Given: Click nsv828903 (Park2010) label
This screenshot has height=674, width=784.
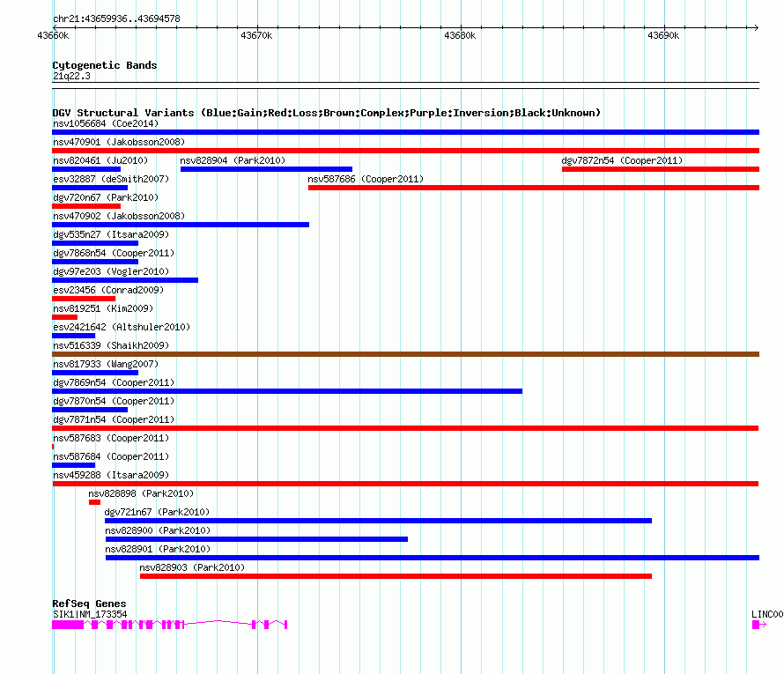Looking at the screenshot, I should (192, 567).
